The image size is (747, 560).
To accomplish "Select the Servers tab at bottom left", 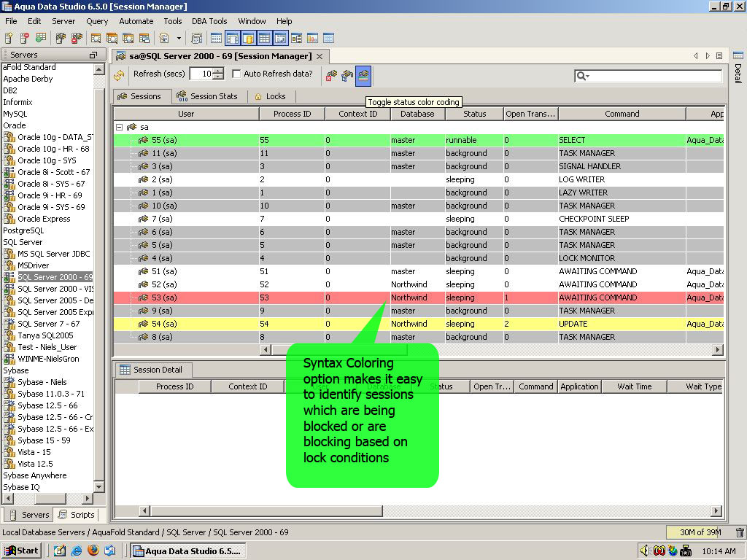I will [29, 515].
